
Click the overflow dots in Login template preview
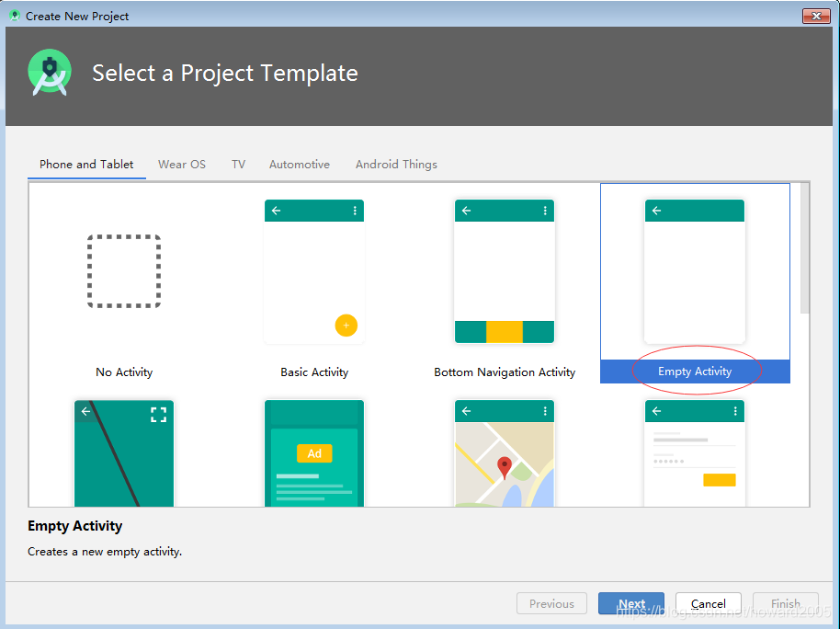[735, 411]
